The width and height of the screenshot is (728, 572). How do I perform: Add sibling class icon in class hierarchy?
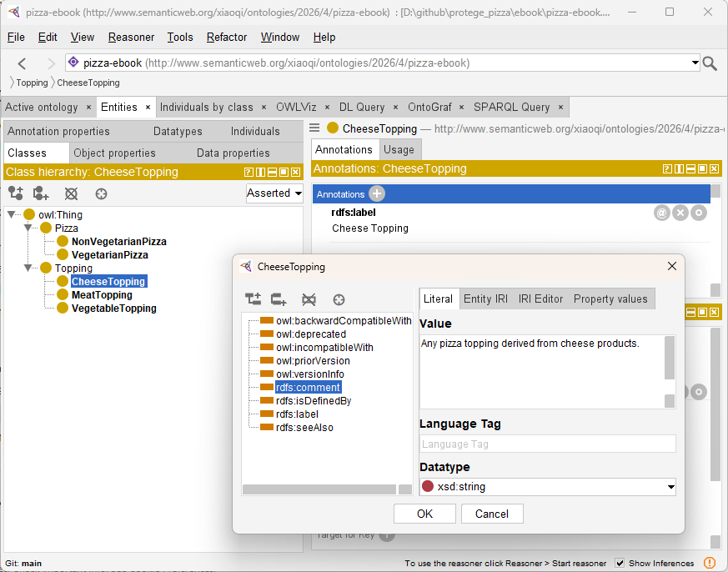(x=41, y=193)
